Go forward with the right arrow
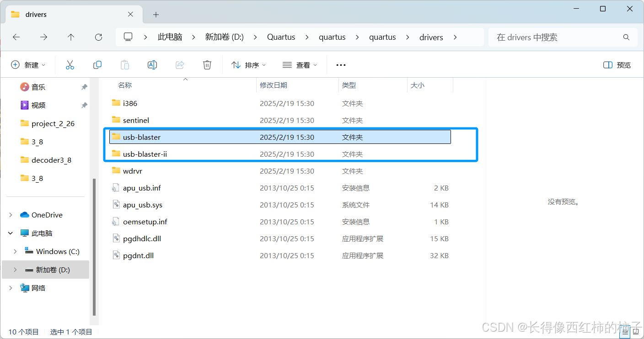The height and width of the screenshot is (339, 644). [44, 37]
